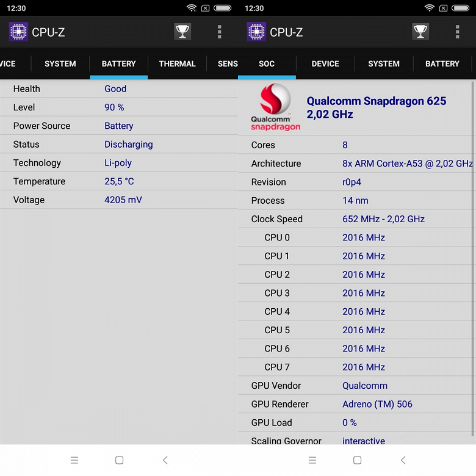The width and height of the screenshot is (476, 476).
Task: Open the BATTERY tab in right screen
Action: click(442, 63)
